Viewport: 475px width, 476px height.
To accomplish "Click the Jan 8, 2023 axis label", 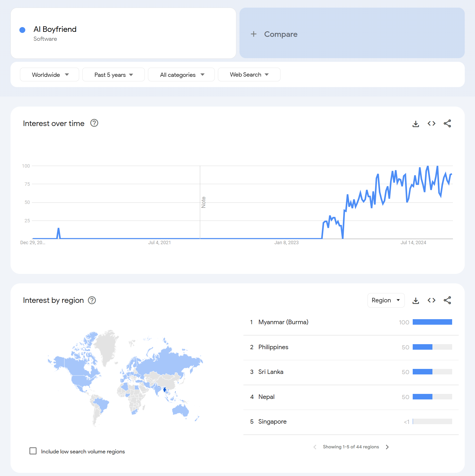I will (x=286, y=243).
